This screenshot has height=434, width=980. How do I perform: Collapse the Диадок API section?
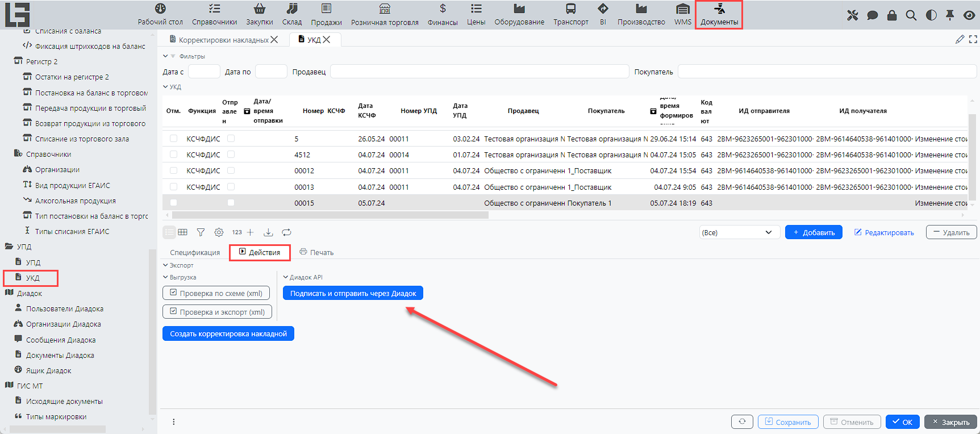[286, 277]
